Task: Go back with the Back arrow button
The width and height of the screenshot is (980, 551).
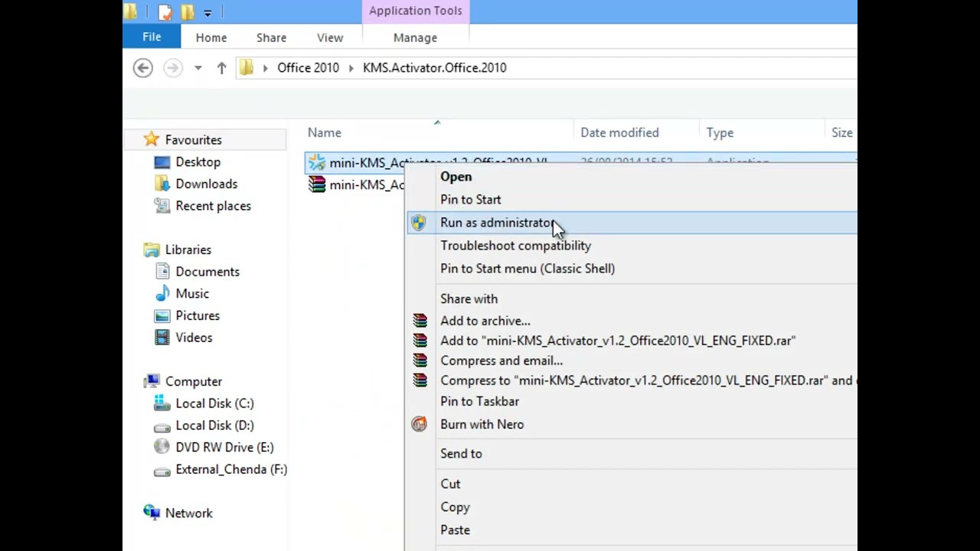Action: [142, 68]
